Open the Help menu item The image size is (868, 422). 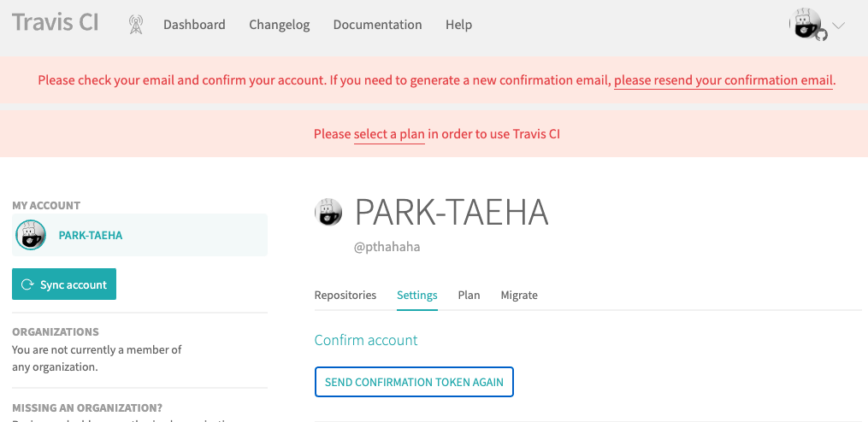[459, 25]
